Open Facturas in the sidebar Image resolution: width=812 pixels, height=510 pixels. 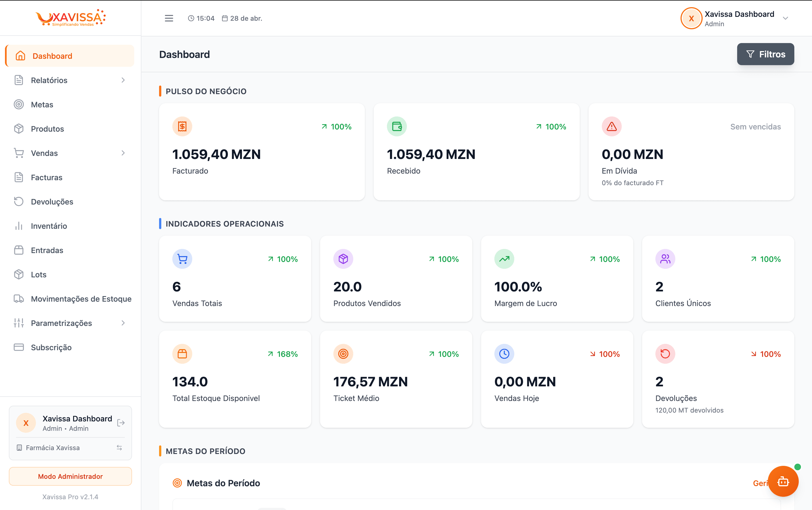70,177
